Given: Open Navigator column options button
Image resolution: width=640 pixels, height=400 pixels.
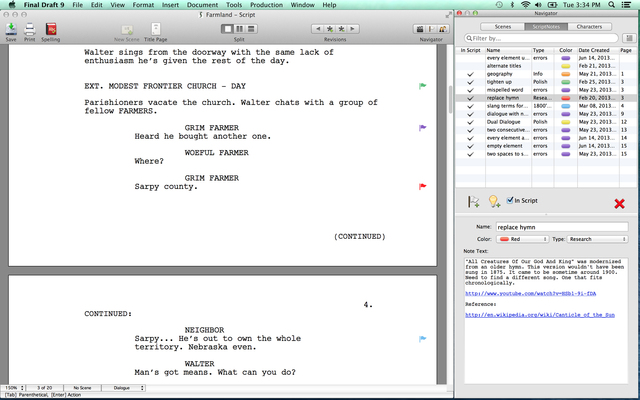Looking at the screenshot, I should [x=629, y=38].
